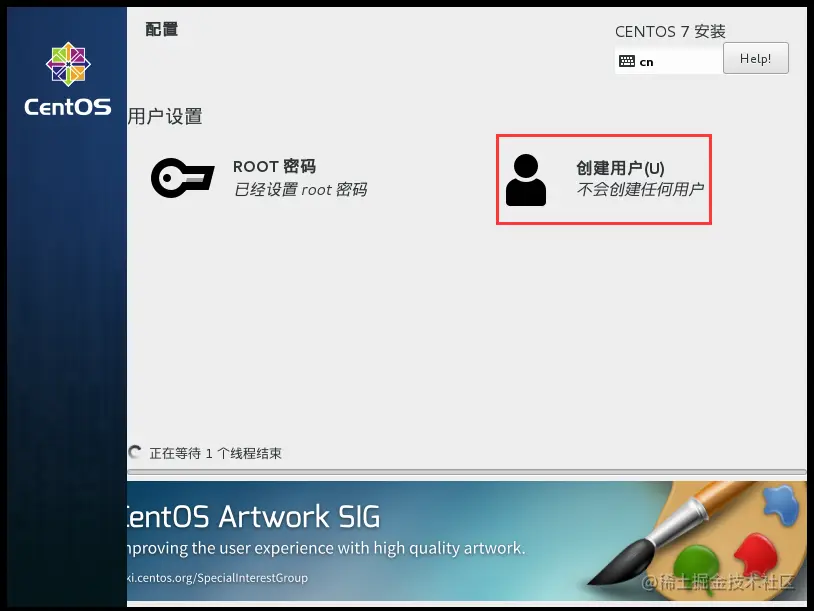The height and width of the screenshot is (611, 814).
Task: Click the CENTOS 7 安装 title text
Action: [x=670, y=32]
